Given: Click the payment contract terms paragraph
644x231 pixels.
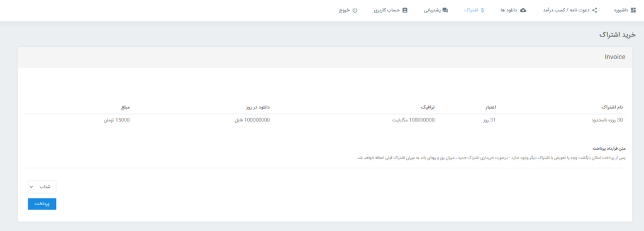Looking at the screenshot, I should point(491,157).
